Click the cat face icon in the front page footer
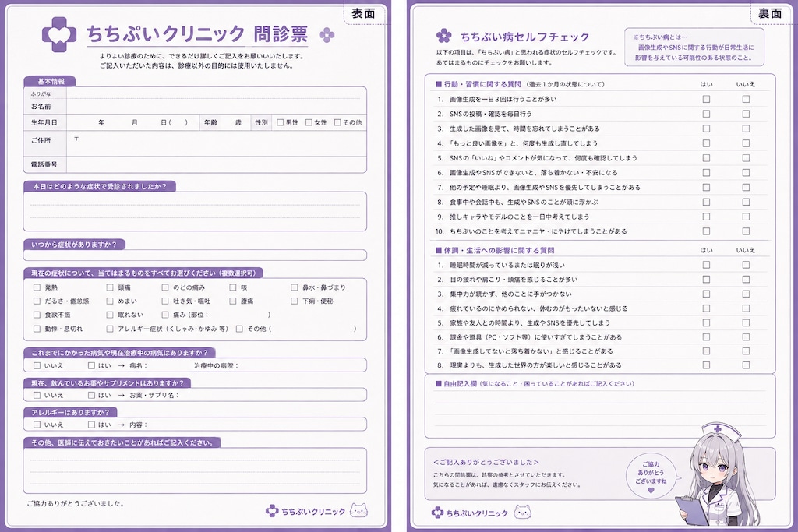The image size is (798, 532). (x=358, y=510)
